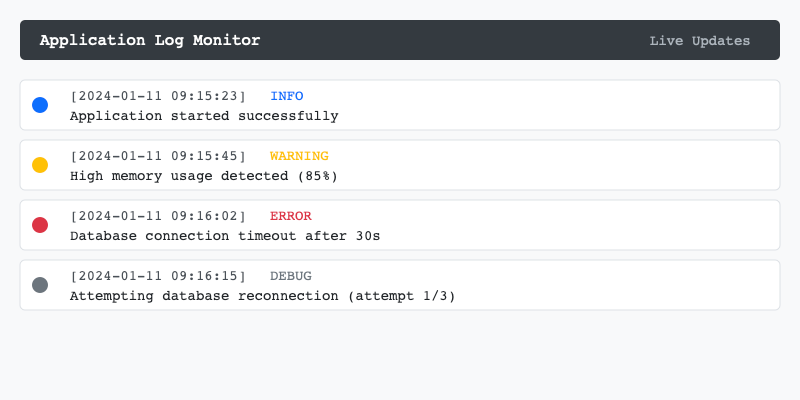Click the yellow WARNING status dot
This screenshot has height=400, width=800.
click(x=40, y=165)
